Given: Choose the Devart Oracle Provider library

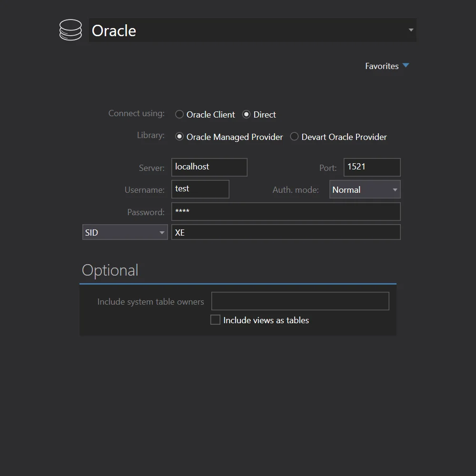Looking at the screenshot, I should [294, 137].
